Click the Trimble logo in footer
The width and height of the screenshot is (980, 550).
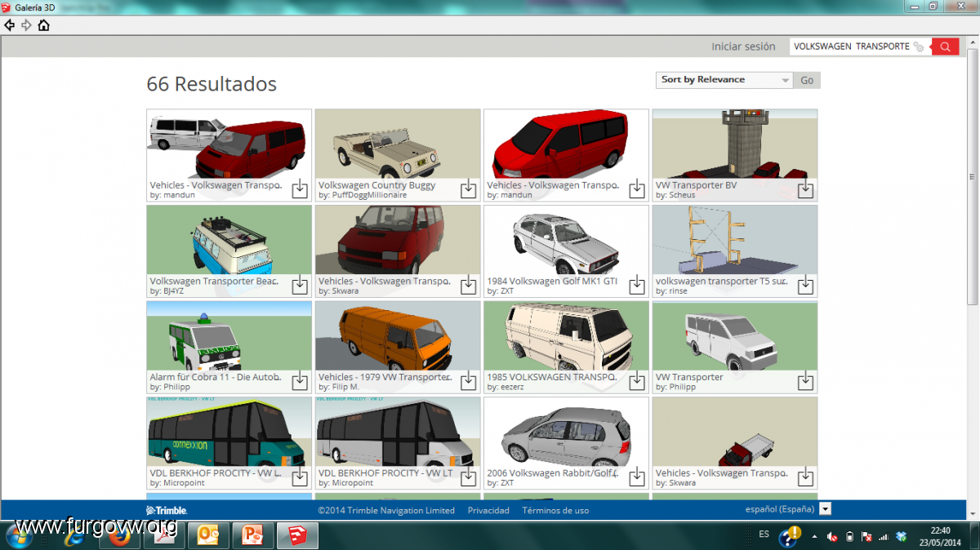(167, 510)
